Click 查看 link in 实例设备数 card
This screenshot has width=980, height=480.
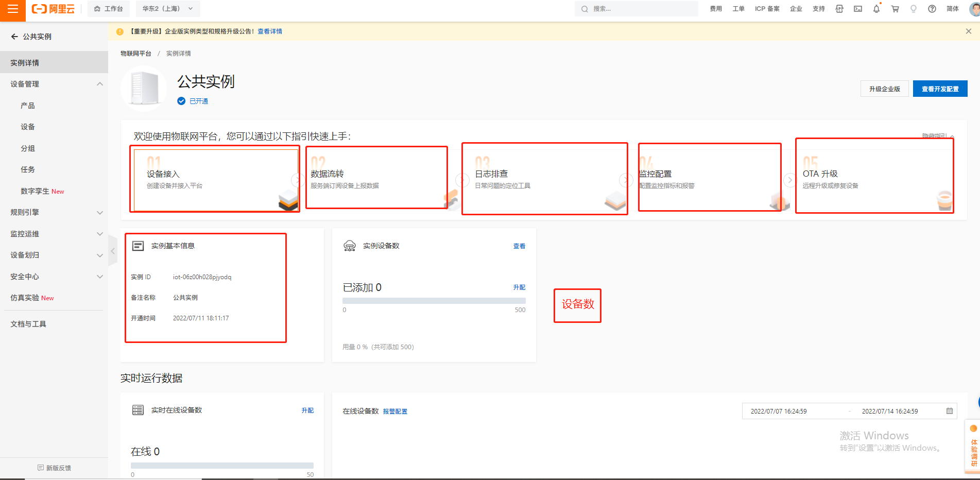(x=519, y=246)
